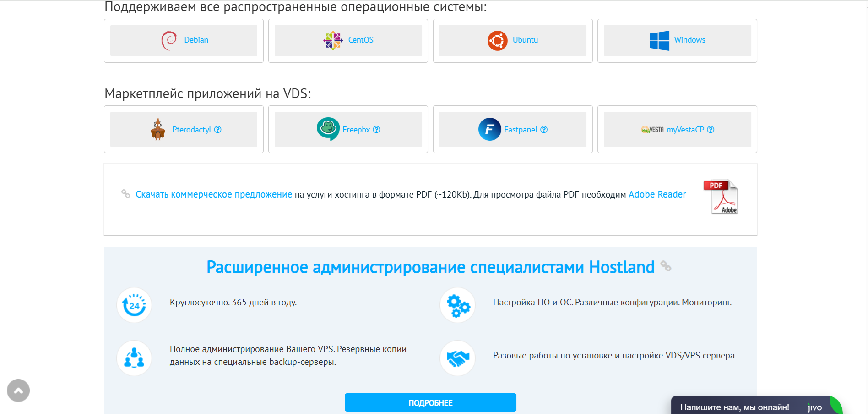This screenshot has height=418, width=868.
Task: Click the Fastpanel blue F icon
Action: click(x=489, y=129)
